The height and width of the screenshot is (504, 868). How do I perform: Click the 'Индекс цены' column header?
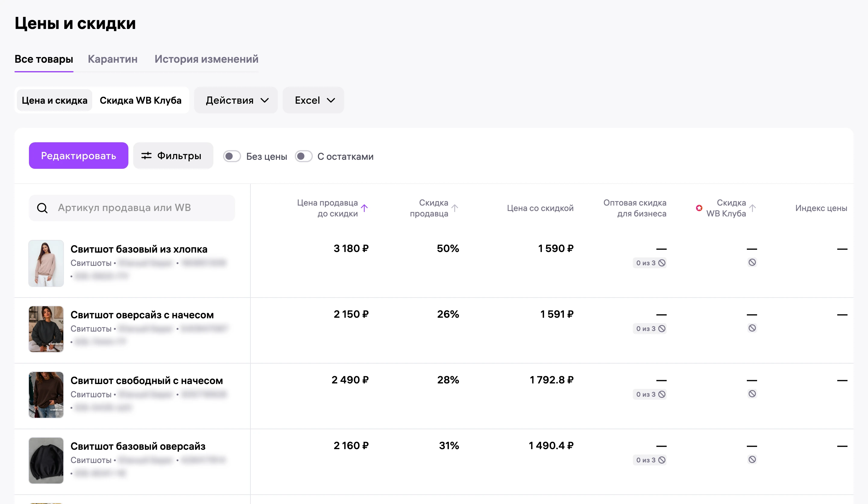click(x=821, y=208)
